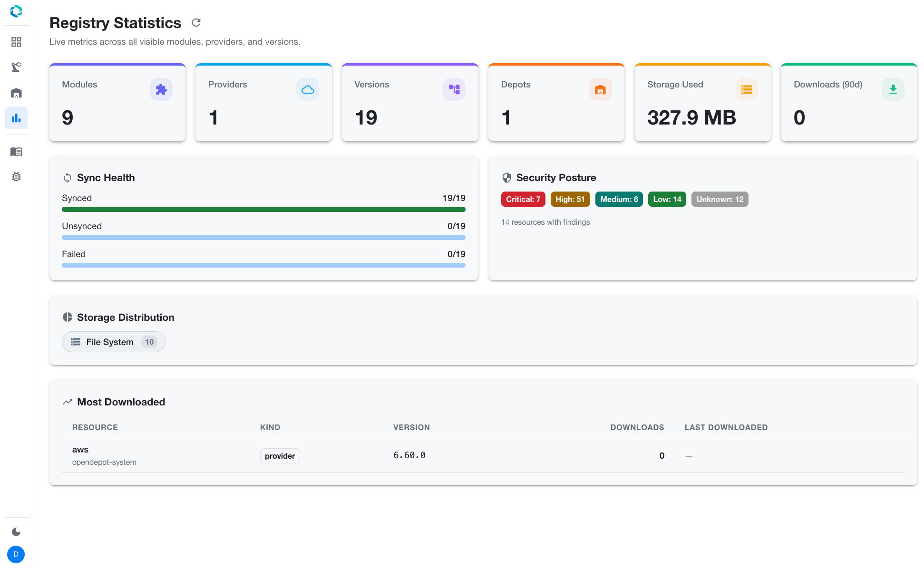924x568 pixels.
Task: Open the dashboard grid icon in sidebar
Action: click(x=16, y=42)
